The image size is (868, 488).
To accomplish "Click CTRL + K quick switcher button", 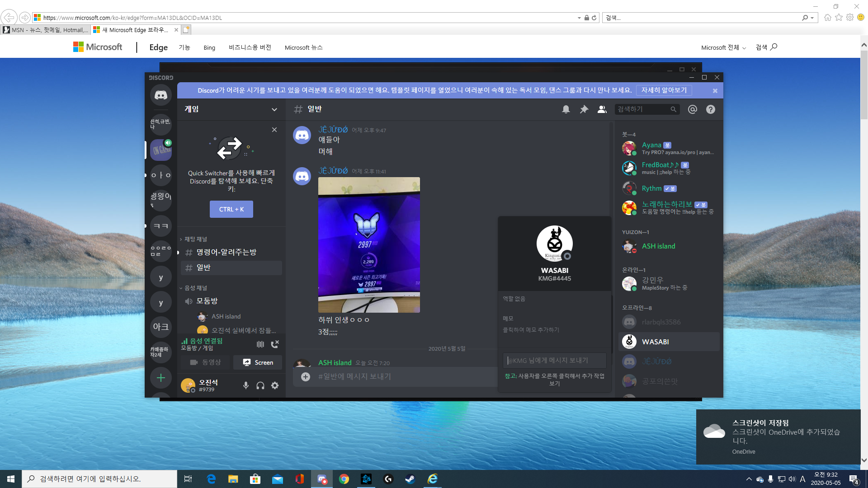I will [231, 209].
